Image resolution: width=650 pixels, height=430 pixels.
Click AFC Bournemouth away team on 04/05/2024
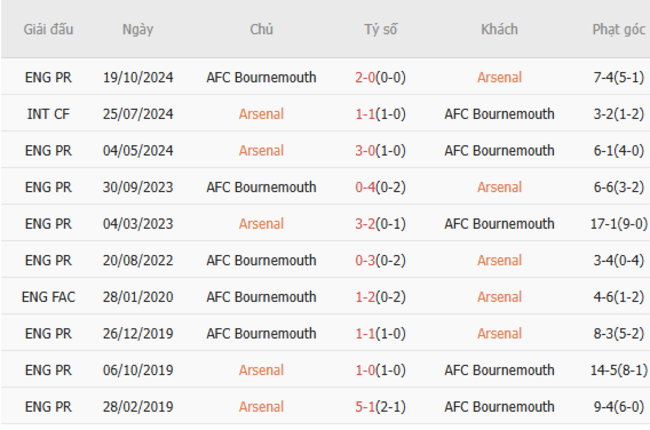click(499, 151)
